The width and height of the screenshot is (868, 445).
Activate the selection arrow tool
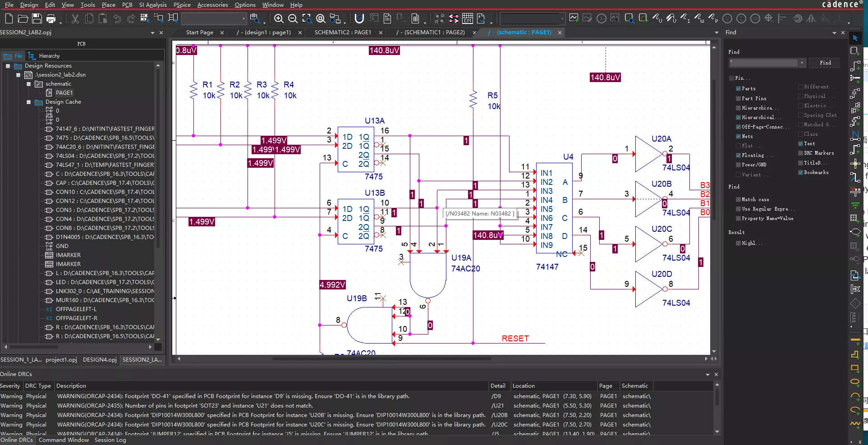click(855, 38)
